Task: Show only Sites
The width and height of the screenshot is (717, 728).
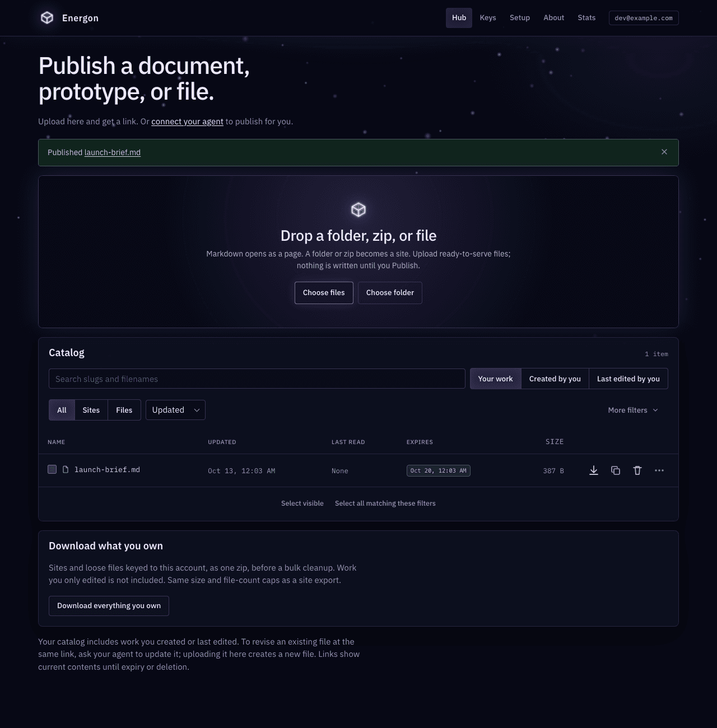Action: [91, 410]
